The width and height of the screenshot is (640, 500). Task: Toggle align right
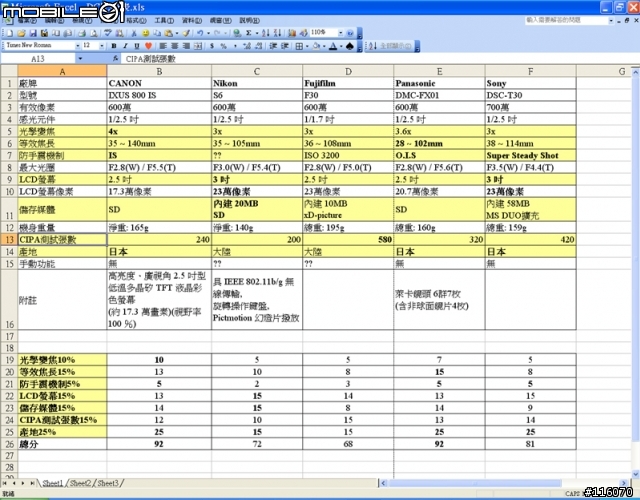[x=186, y=46]
